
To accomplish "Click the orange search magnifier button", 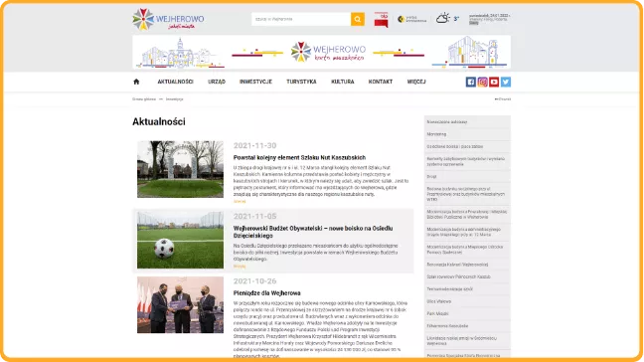I will point(358,19).
